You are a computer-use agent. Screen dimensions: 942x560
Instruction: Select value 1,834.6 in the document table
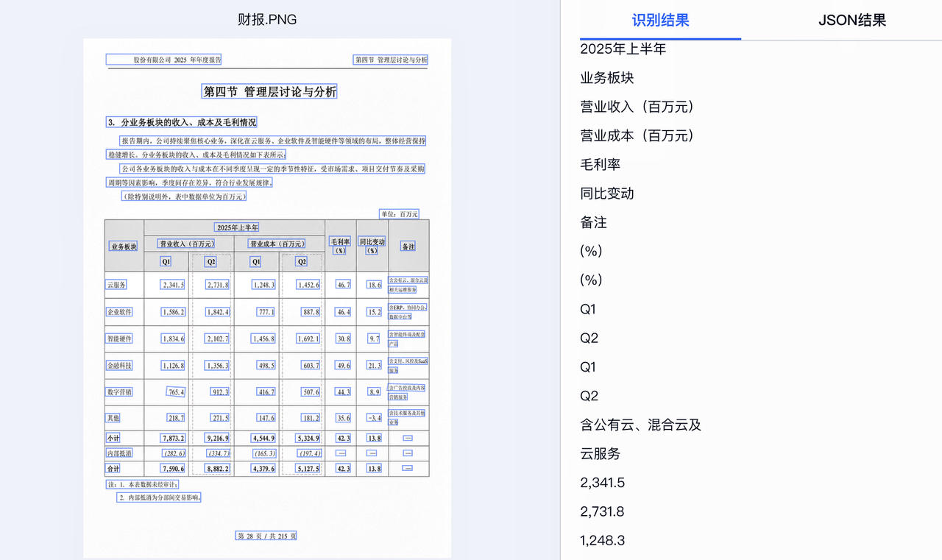[x=173, y=339]
